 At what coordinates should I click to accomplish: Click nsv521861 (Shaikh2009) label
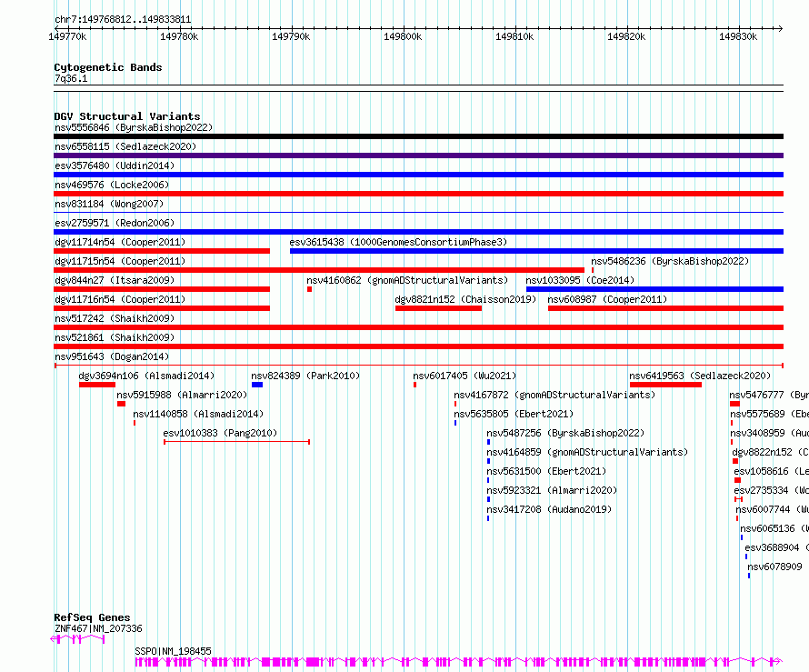[115, 337]
